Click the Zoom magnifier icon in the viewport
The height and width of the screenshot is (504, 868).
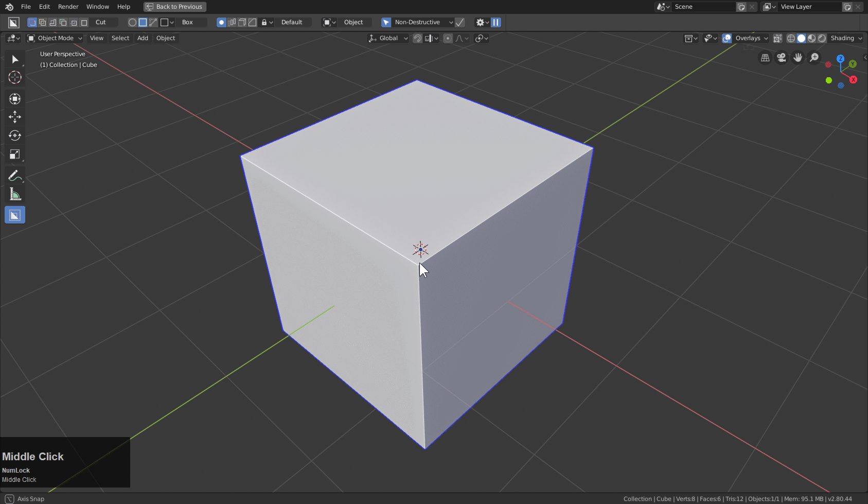point(814,57)
